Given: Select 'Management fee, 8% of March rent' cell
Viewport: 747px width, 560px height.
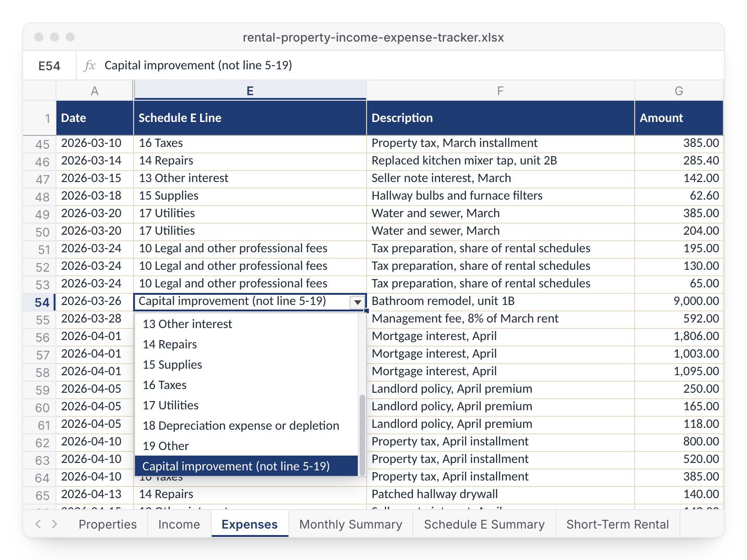Looking at the screenshot, I should click(501, 319).
